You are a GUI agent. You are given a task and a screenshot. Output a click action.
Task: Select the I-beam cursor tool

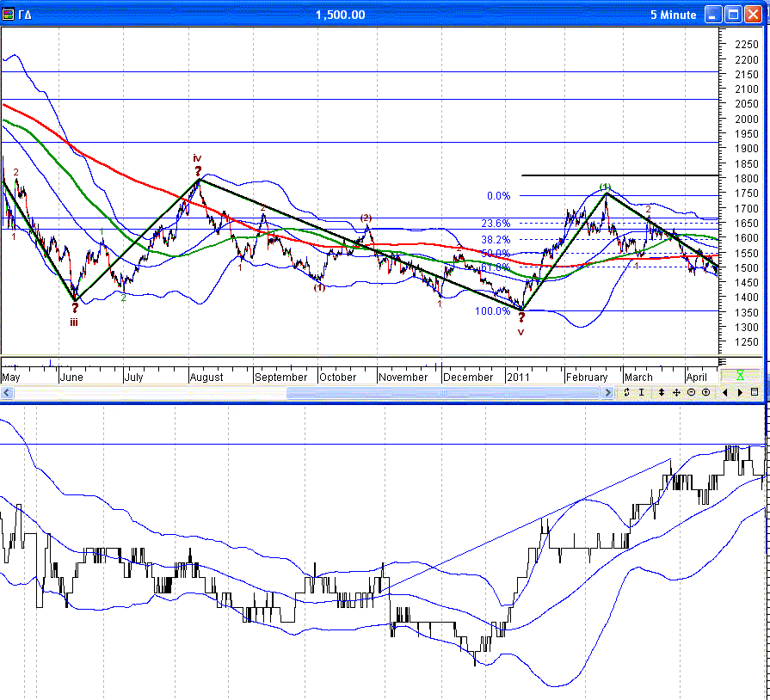(x=641, y=392)
